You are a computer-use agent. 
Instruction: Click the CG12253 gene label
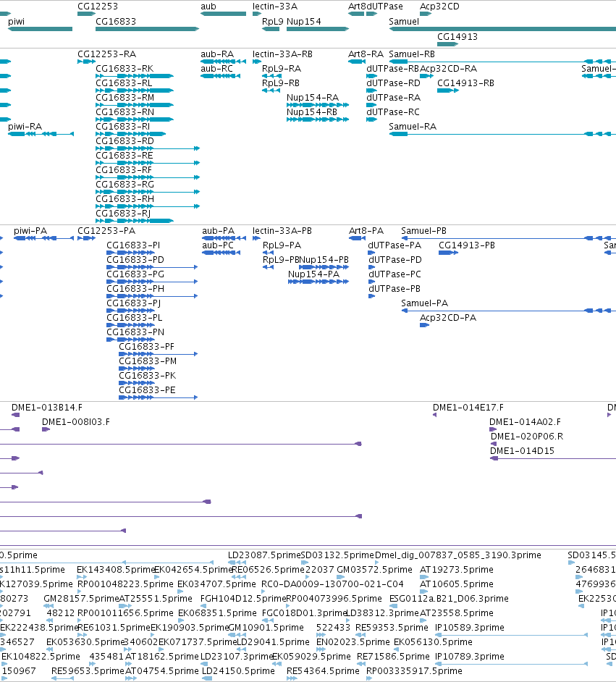[x=98, y=6]
